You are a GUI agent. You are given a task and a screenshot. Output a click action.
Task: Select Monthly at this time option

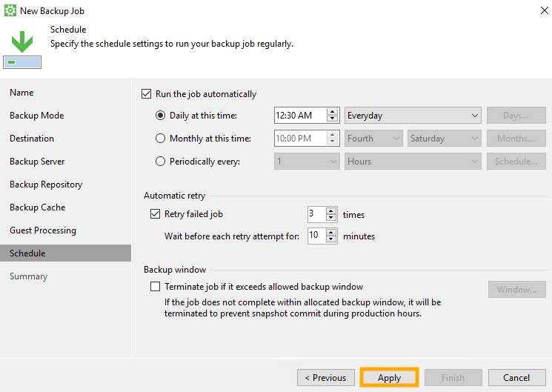(161, 139)
